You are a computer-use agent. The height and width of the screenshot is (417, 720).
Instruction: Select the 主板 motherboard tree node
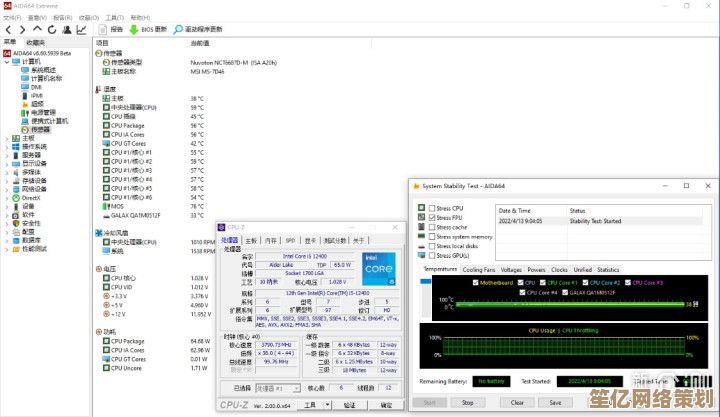coord(28,138)
